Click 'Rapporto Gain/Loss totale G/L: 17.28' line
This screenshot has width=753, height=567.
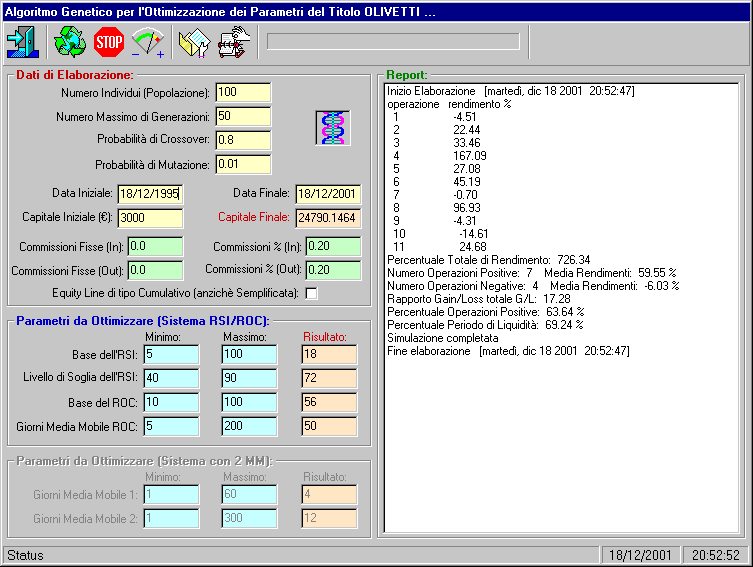point(479,299)
